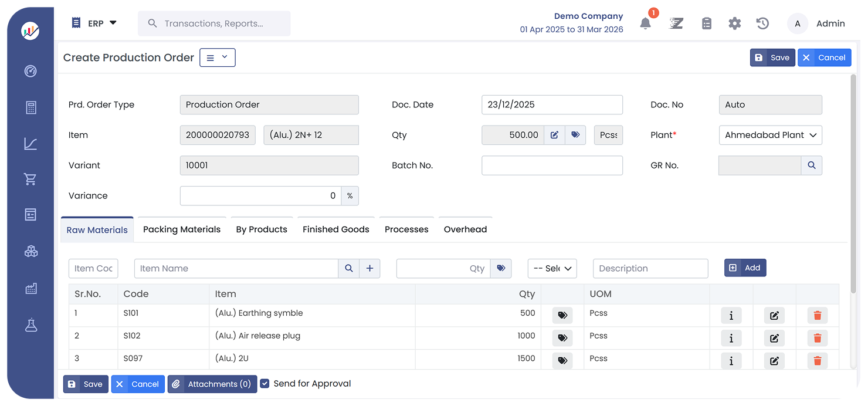Open the dashboard gauge icon in sidebar
The width and height of the screenshot is (868, 406).
30,71
